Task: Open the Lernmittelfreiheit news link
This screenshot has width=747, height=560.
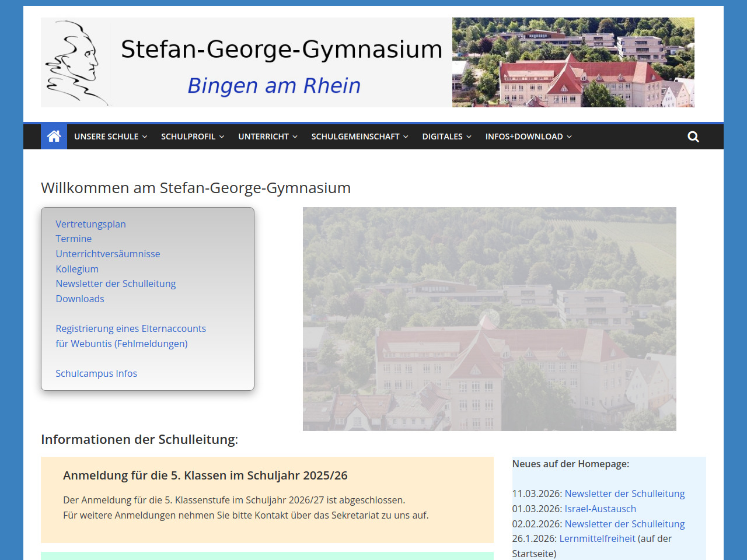Action: click(x=597, y=538)
